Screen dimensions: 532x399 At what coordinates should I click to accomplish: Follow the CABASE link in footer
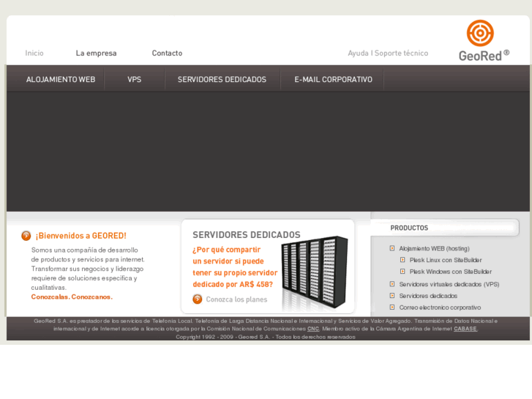pyautogui.click(x=465, y=329)
